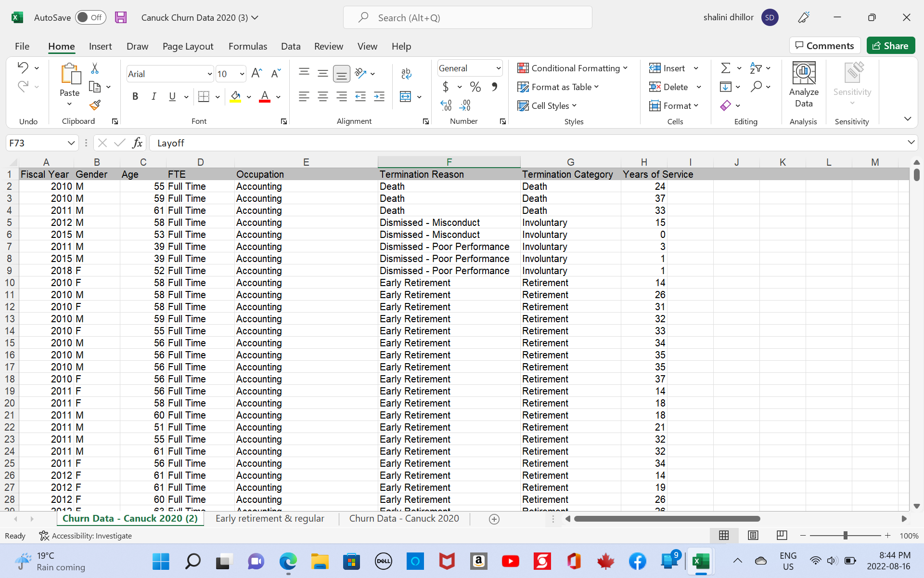The height and width of the screenshot is (578, 924).
Task: Open the Comments pane button
Action: pyautogui.click(x=824, y=46)
